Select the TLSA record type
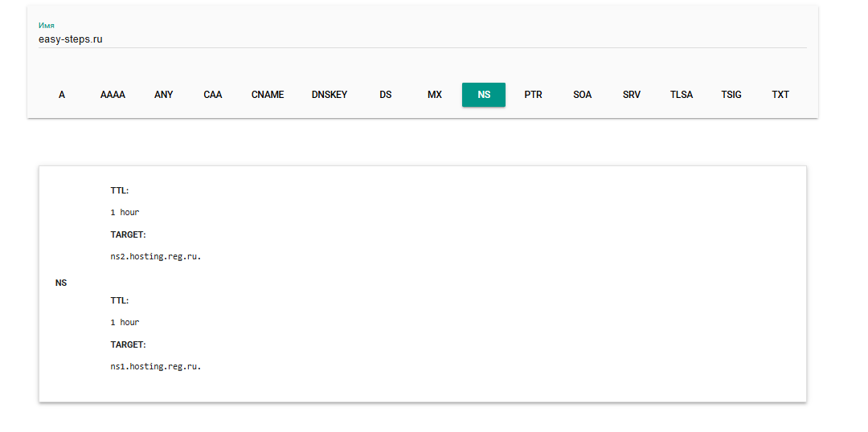The height and width of the screenshot is (432, 868). click(x=682, y=95)
